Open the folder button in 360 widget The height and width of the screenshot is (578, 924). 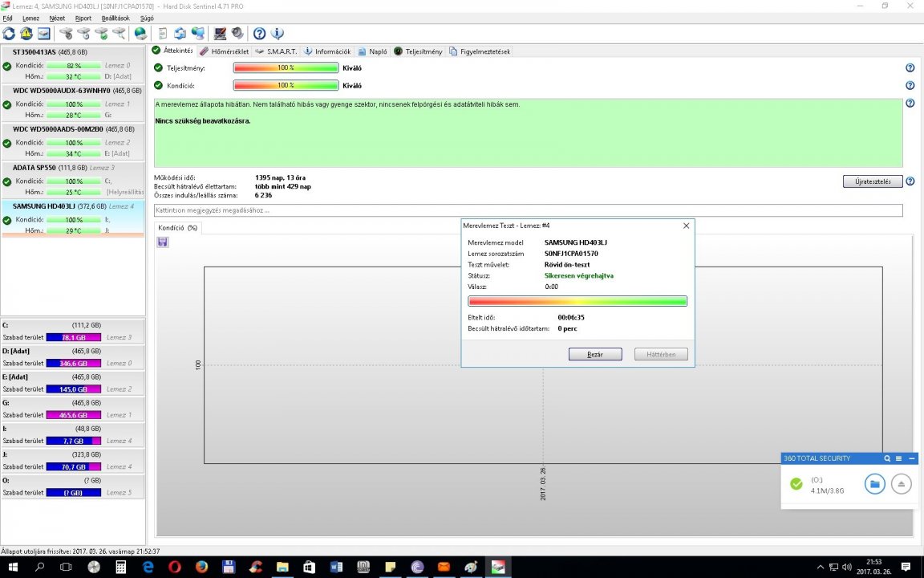pyautogui.click(x=874, y=484)
